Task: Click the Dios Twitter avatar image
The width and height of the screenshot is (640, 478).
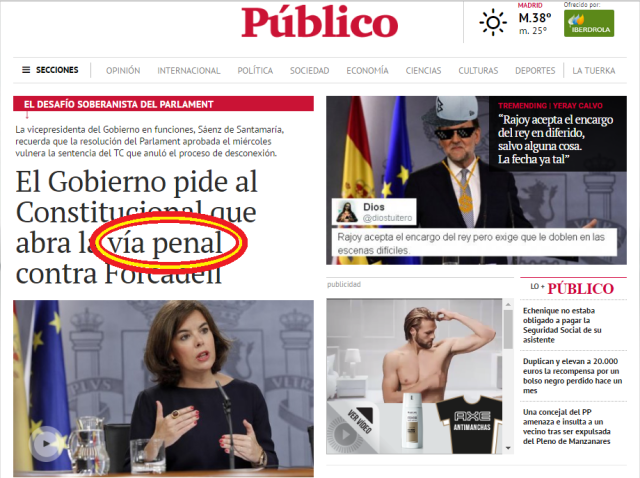Action: [347, 212]
